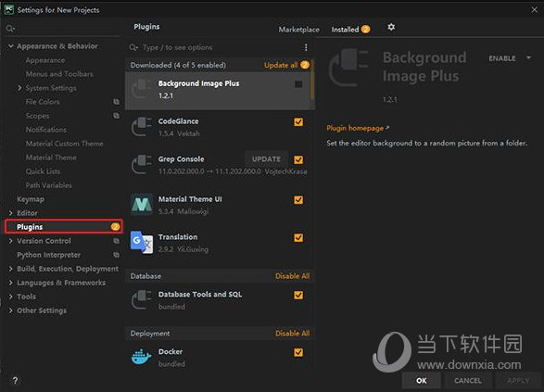Expand the Version Control node
The image size is (544, 392).
tap(11, 241)
